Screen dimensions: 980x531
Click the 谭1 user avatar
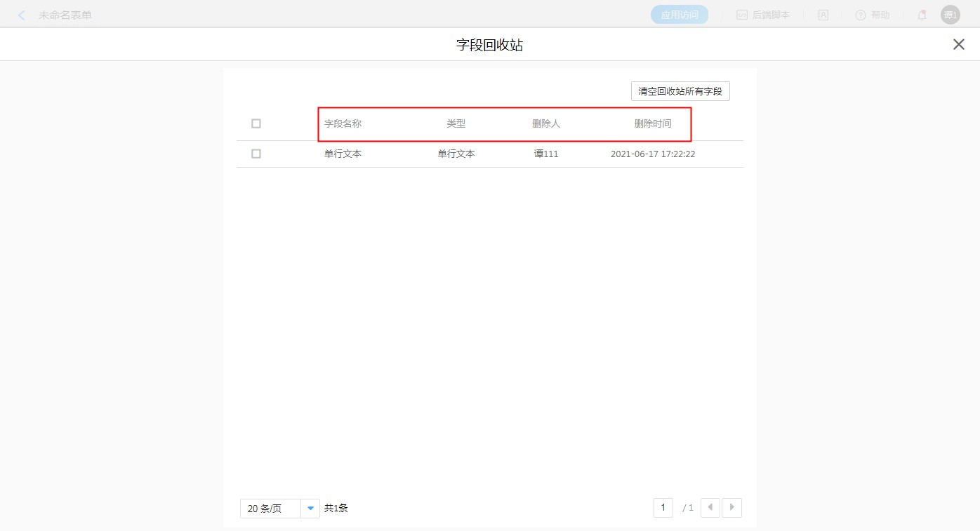click(950, 15)
